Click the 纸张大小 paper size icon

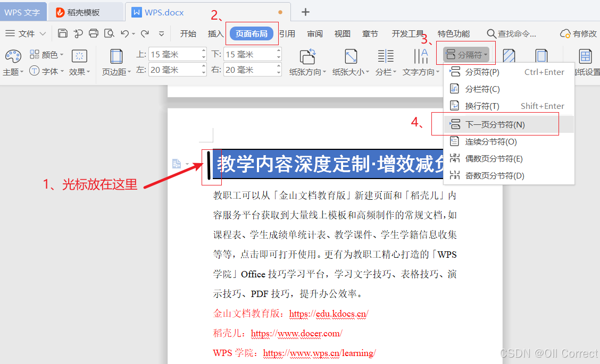point(351,56)
